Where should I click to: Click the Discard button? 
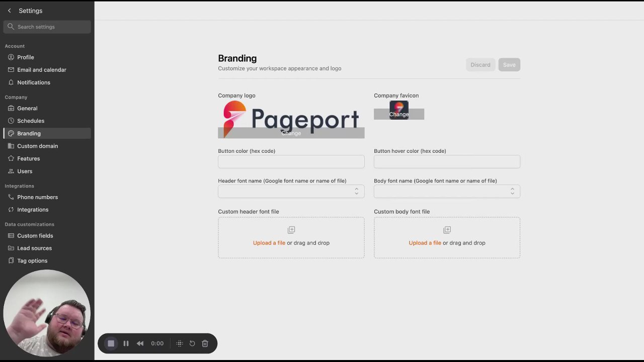point(480,64)
